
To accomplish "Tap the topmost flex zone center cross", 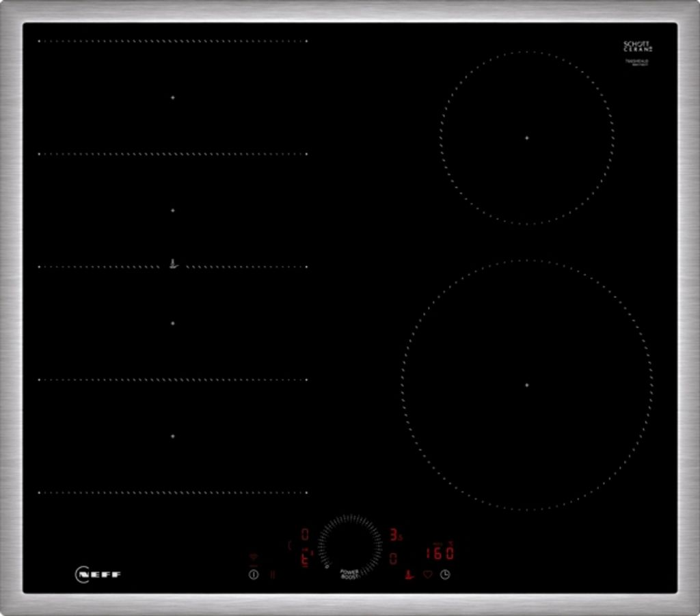I will [x=172, y=98].
